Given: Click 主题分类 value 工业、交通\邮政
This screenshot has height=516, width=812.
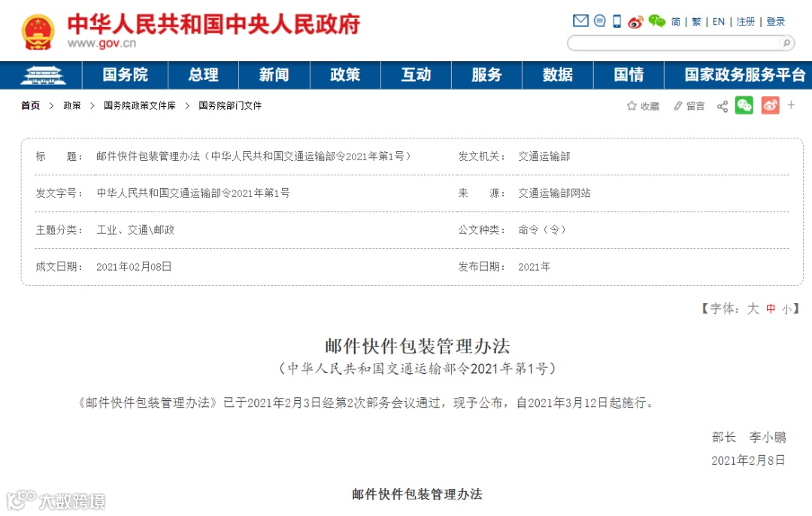Looking at the screenshot, I should point(135,230).
